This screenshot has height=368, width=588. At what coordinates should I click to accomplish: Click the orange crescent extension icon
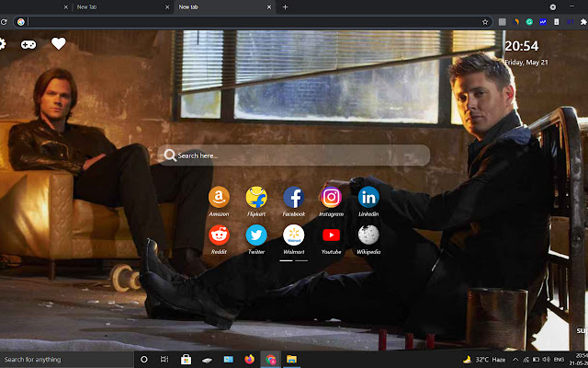coord(516,22)
